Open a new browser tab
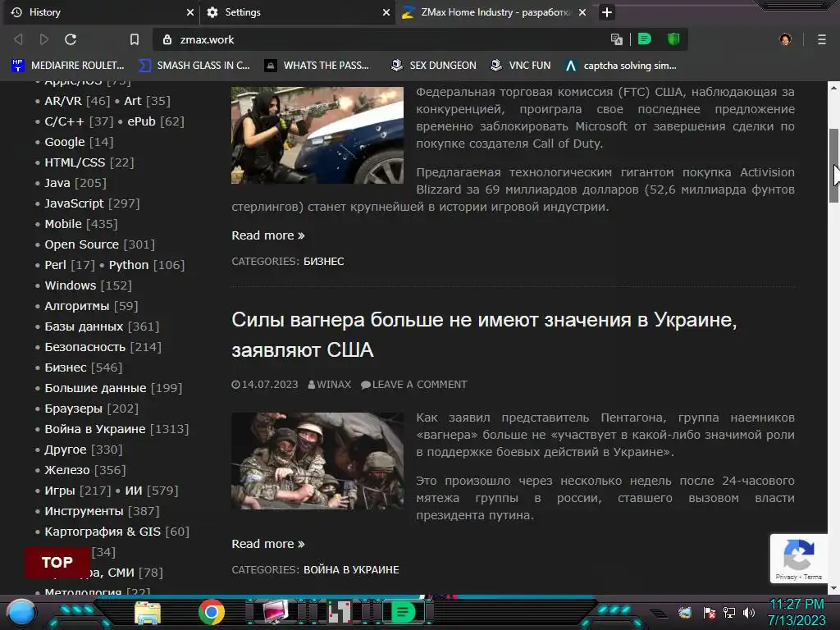Image resolution: width=840 pixels, height=630 pixels. tap(606, 12)
